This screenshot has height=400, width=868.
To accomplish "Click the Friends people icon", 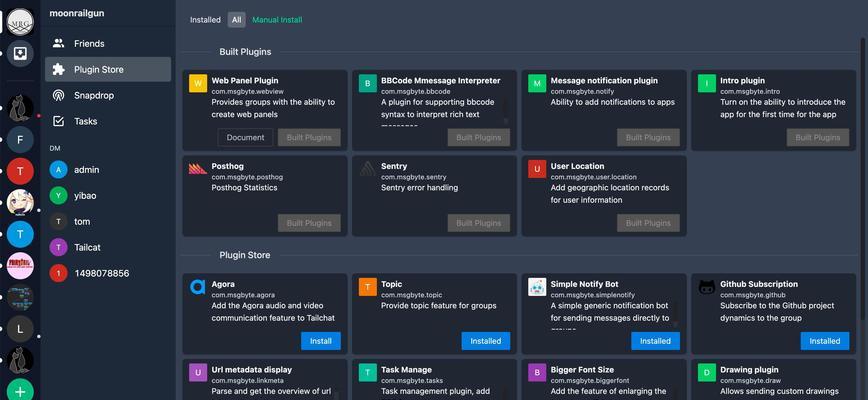I will (58, 43).
